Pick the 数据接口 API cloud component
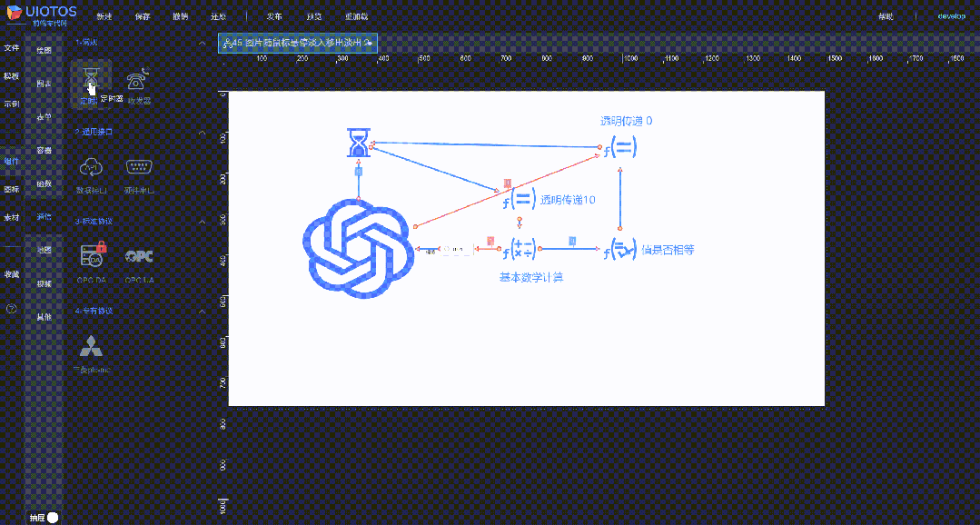 (92, 167)
